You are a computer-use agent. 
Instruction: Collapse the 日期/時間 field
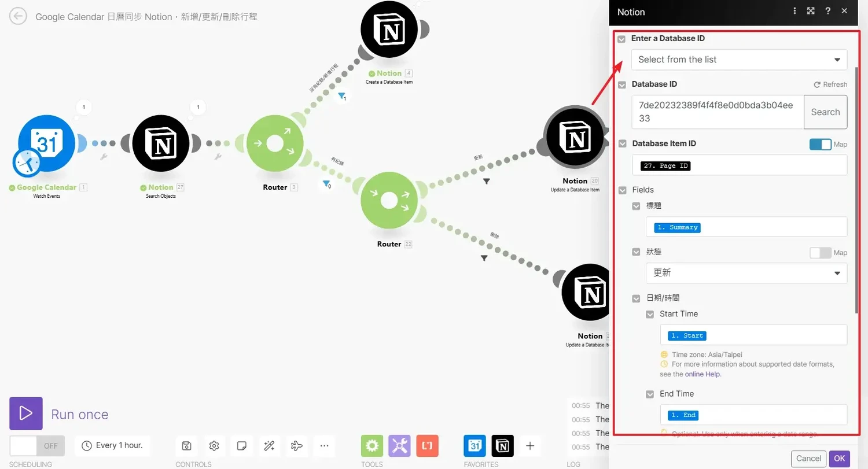coord(636,298)
